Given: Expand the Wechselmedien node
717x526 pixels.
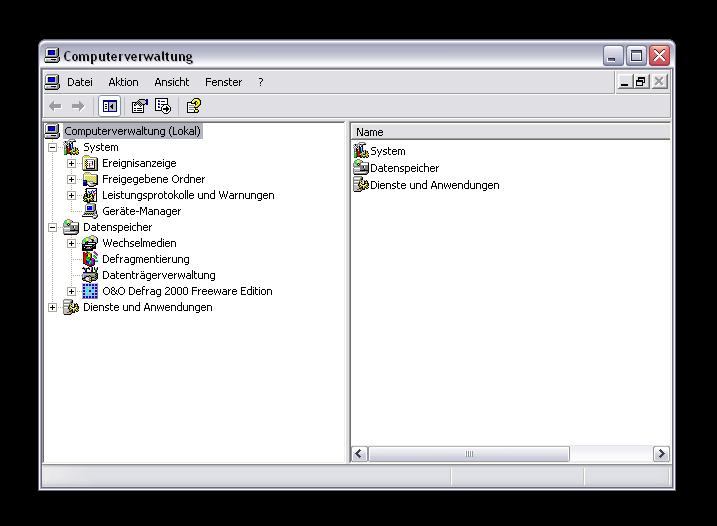Looking at the screenshot, I should pos(71,243).
